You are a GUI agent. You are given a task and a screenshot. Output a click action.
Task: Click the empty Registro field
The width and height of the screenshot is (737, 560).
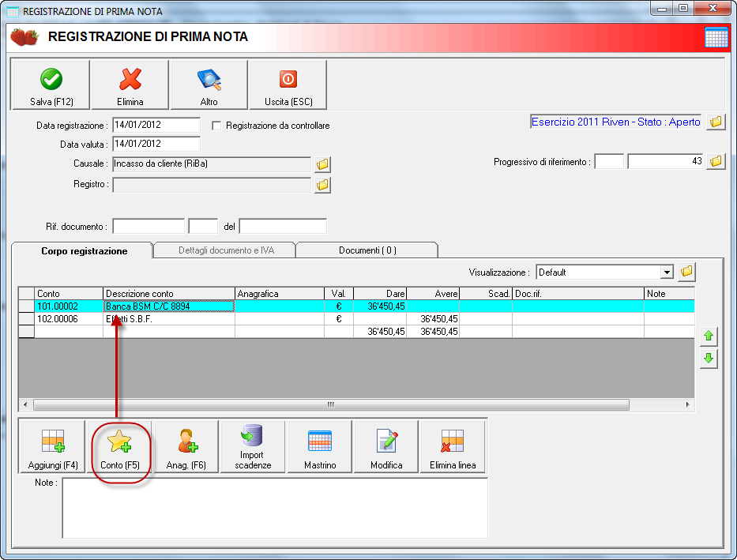[x=212, y=185]
